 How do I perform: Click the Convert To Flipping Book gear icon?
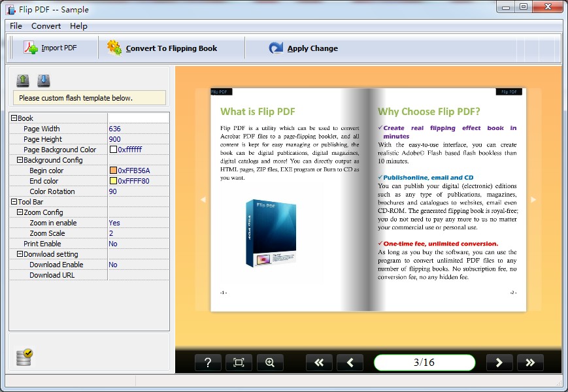click(114, 48)
